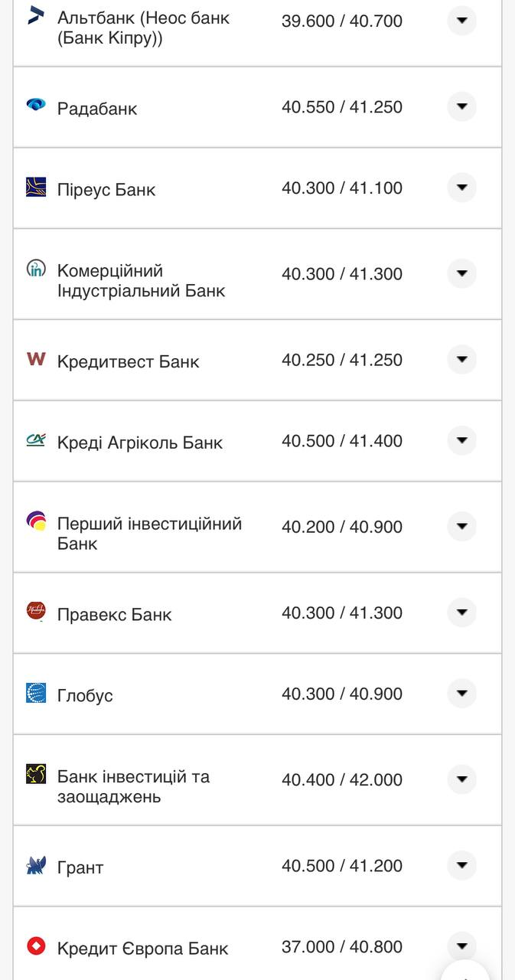The image size is (515, 980).
Task: Click the Креді Агріколь Банк logo icon
Action: coord(35,441)
